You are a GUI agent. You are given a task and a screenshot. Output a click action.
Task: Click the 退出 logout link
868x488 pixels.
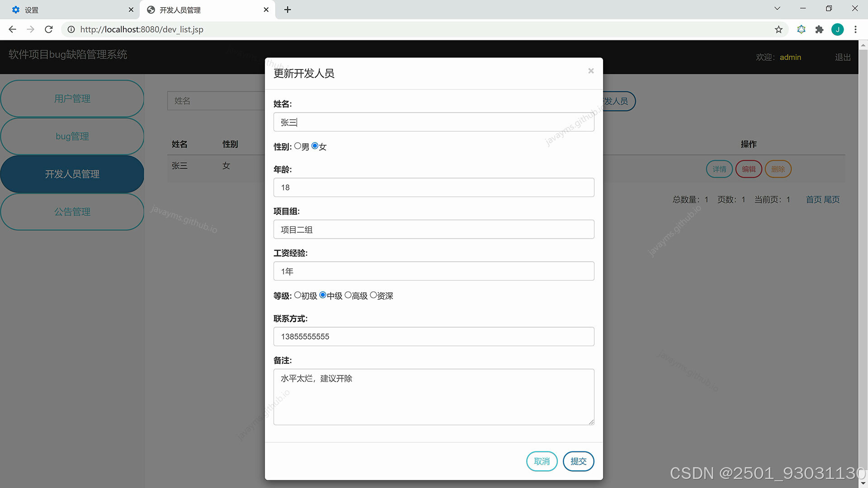pyautogui.click(x=843, y=57)
